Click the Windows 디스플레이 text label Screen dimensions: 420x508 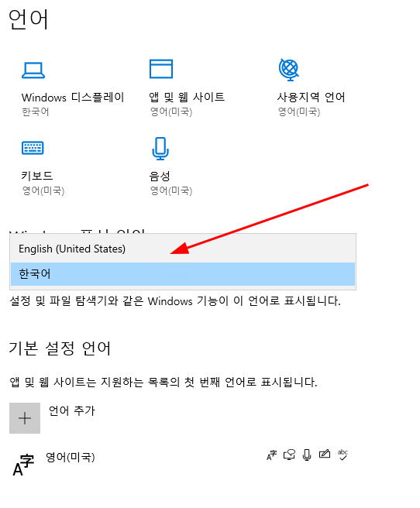click(x=73, y=98)
